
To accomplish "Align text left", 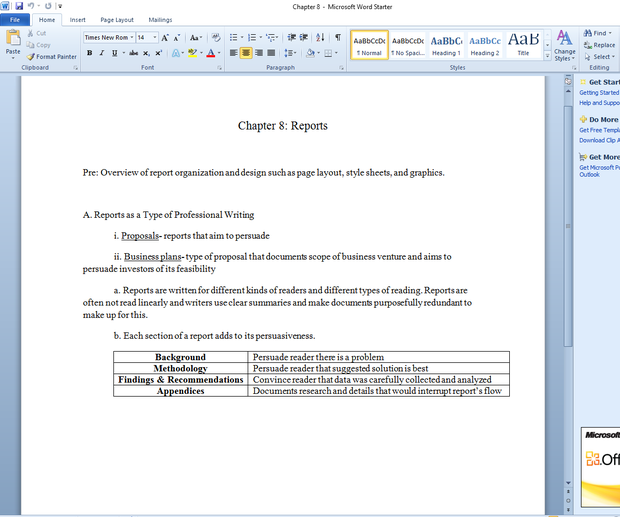I will (234, 53).
